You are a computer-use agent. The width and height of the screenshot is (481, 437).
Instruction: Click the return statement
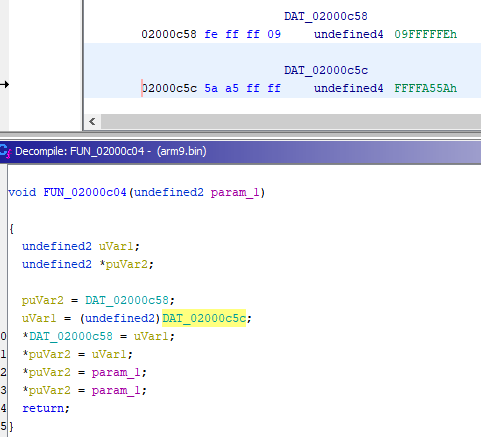click(46, 408)
